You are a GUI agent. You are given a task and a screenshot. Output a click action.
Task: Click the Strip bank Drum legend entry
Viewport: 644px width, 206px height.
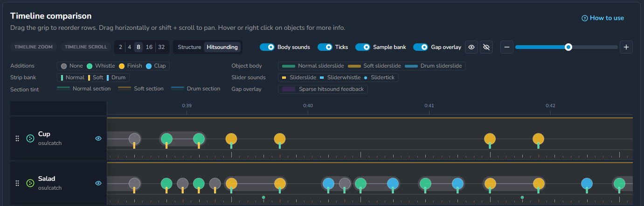116,77
